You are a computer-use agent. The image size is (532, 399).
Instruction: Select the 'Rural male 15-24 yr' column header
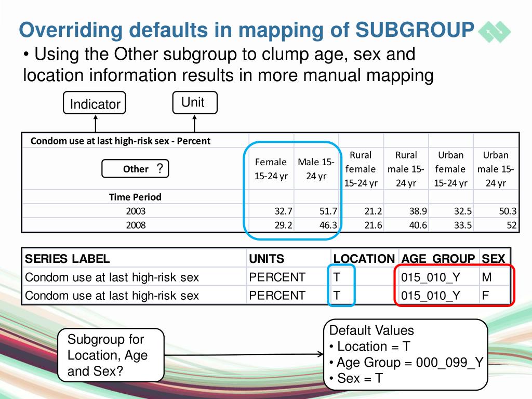(406, 169)
